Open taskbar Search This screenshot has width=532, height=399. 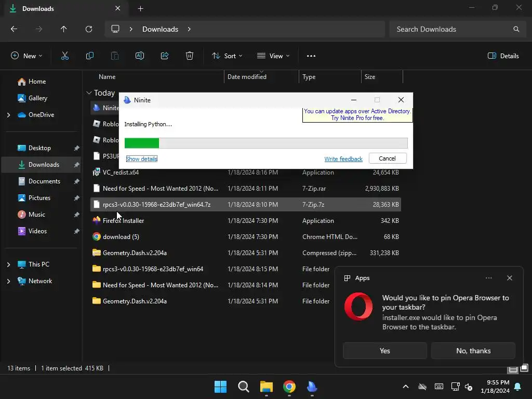[244, 387]
